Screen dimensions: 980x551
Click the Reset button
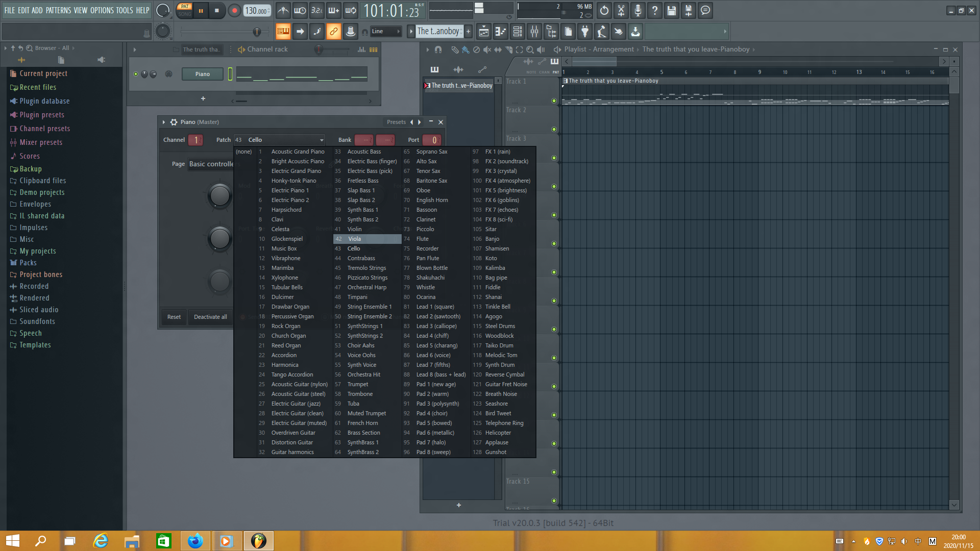tap(174, 317)
